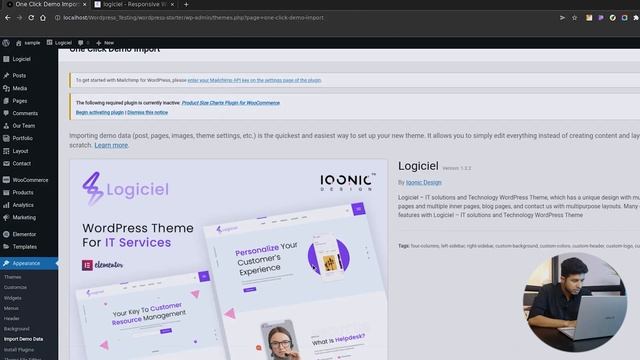Open the white circular extension icon
Image resolution: width=640 pixels, height=360 pixels.
click(x=613, y=18)
